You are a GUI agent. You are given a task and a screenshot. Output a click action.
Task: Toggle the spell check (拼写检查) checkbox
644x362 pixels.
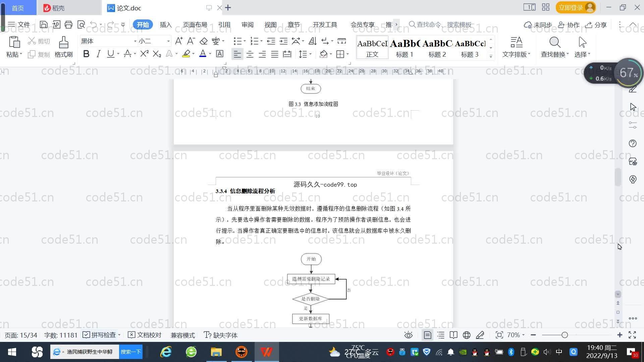coord(86,335)
